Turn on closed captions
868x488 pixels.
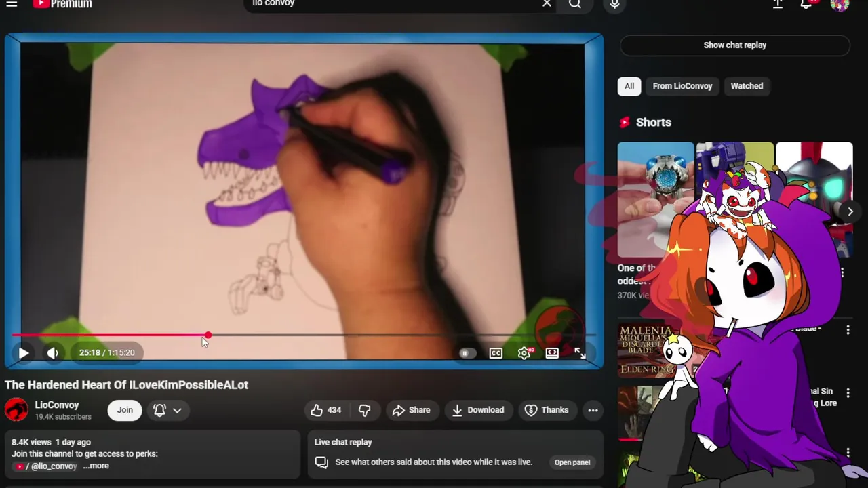pos(496,353)
